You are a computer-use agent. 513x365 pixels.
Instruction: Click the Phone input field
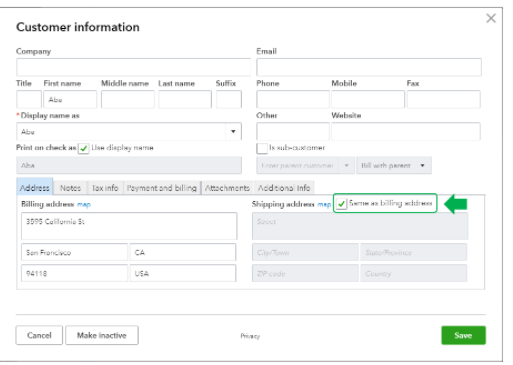pyautogui.click(x=293, y=99)
